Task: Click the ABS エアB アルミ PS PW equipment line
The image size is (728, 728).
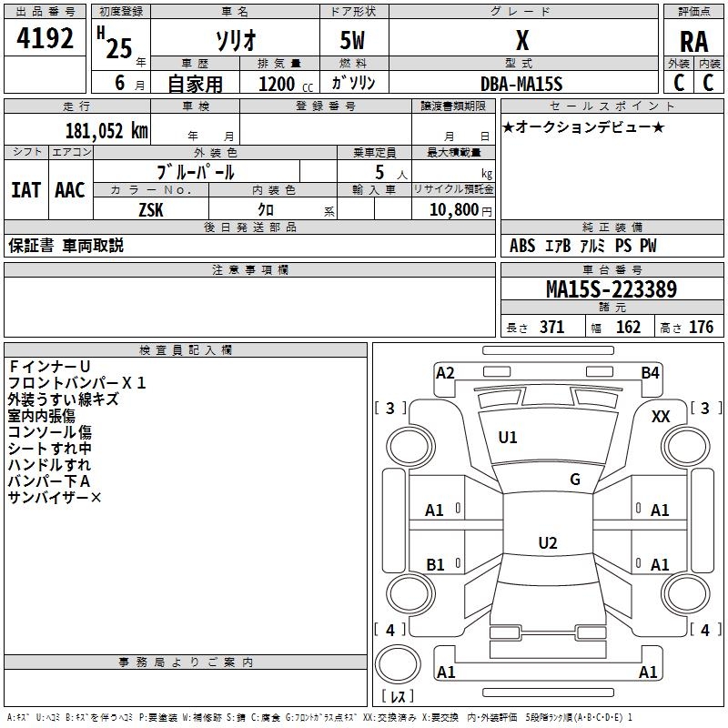Action: click(x=582, y=246)
